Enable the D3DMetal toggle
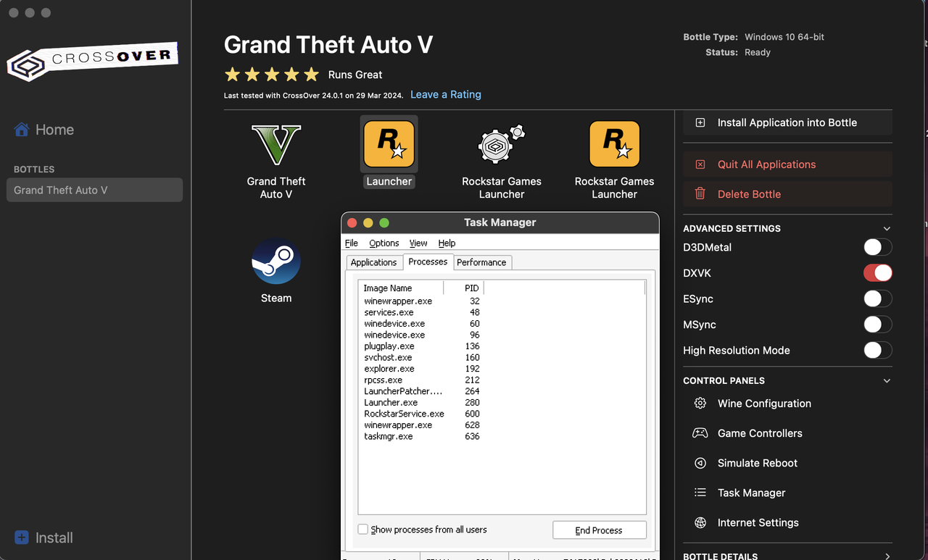Screen dimensions: 928x560 tap(877, 247)
